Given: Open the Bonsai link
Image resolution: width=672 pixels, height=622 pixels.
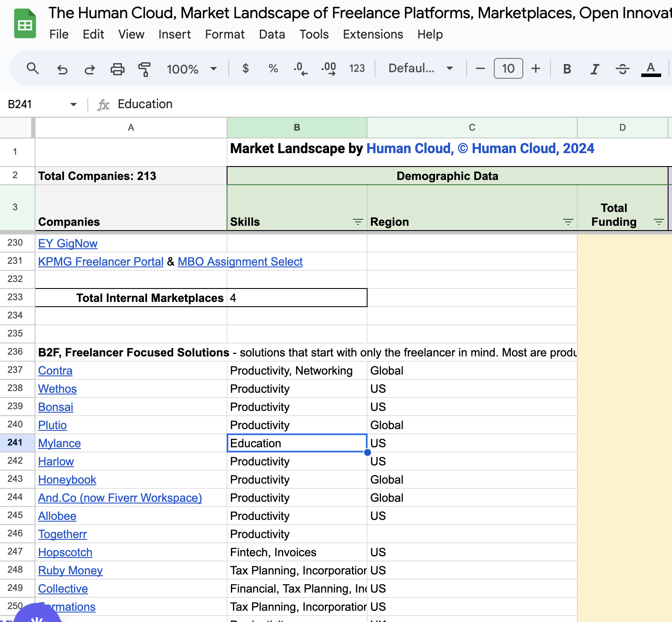Looking at the screenshot, I should tap(56, 407).
